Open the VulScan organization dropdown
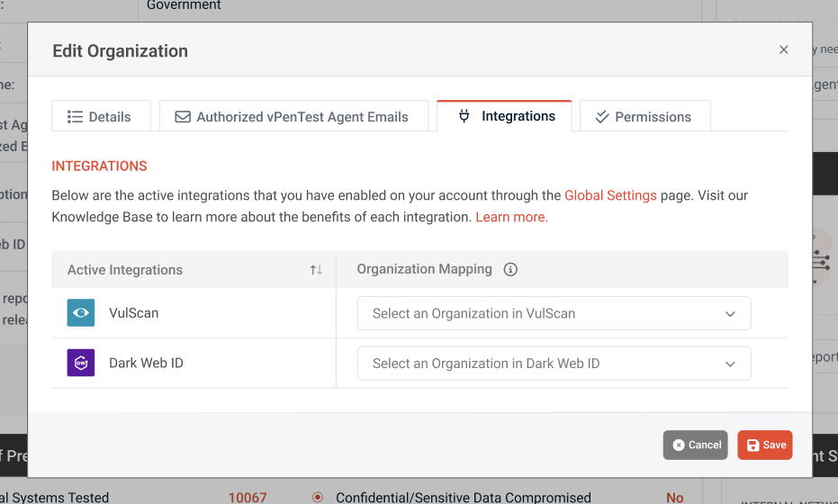The image size is (838, 504). pos(554,313)
